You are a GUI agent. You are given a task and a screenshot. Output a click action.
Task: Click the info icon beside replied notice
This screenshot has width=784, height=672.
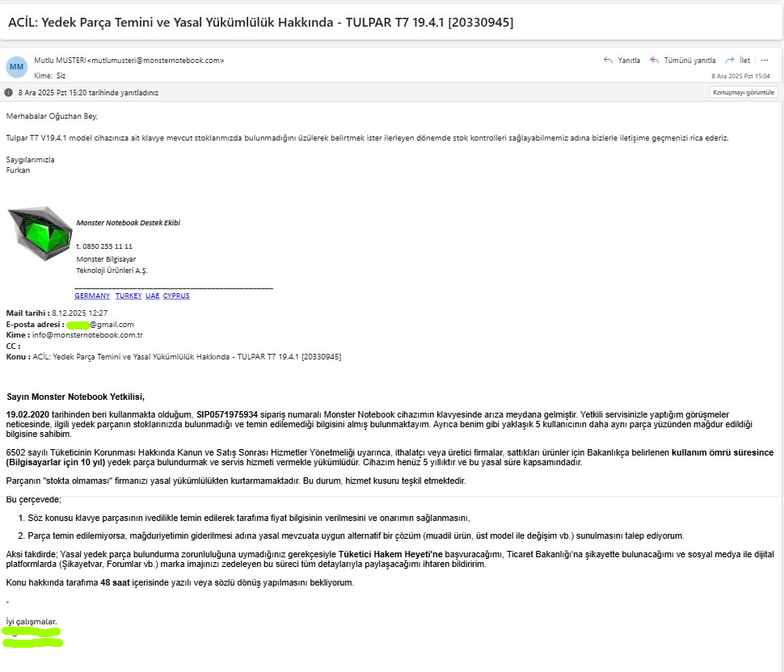click(x=9, y=92)
